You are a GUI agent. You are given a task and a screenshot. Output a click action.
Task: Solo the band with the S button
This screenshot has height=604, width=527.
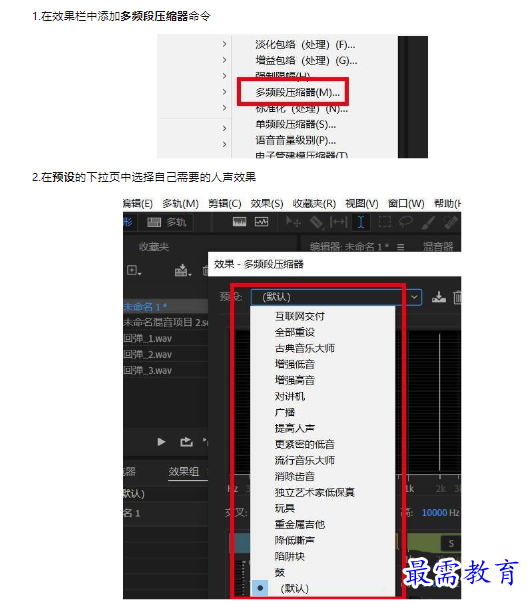click(x=451, y=544)
